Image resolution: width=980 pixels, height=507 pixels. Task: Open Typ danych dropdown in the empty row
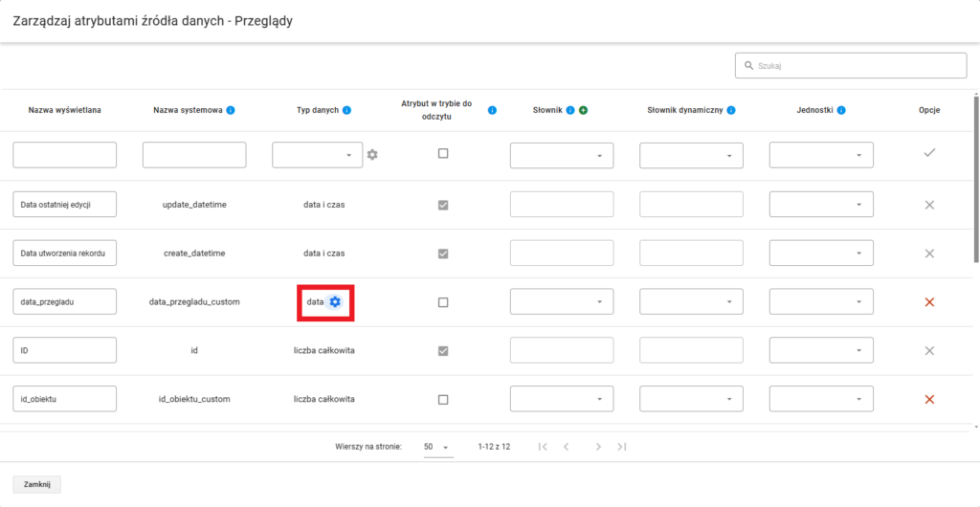click(x=317, y=155)
